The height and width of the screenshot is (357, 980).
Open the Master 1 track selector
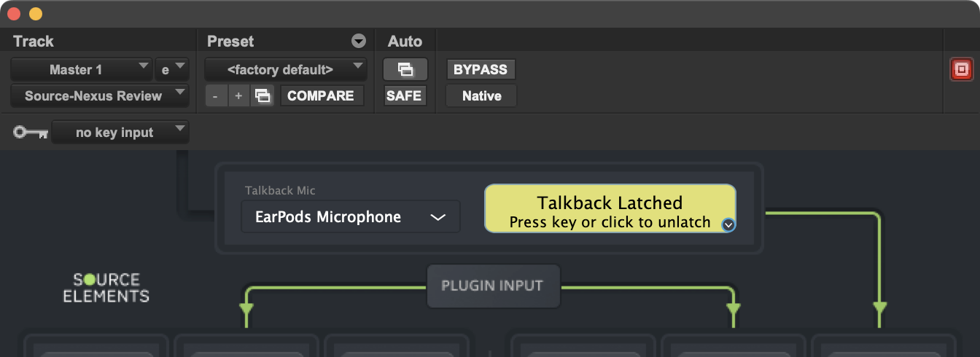click(81, 70)
